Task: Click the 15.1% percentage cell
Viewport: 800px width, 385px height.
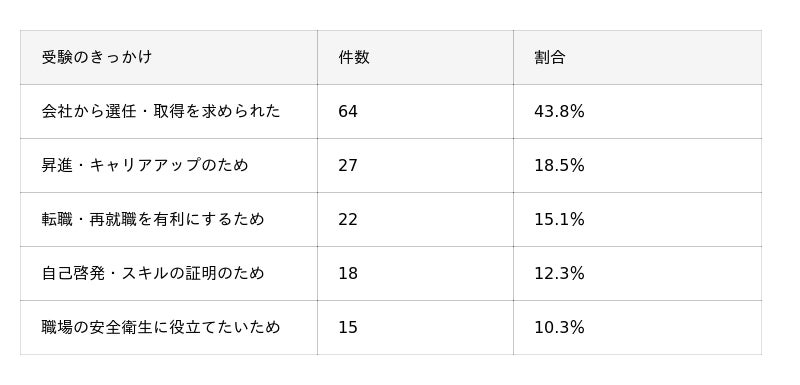Action: click(x=637, y=219)
